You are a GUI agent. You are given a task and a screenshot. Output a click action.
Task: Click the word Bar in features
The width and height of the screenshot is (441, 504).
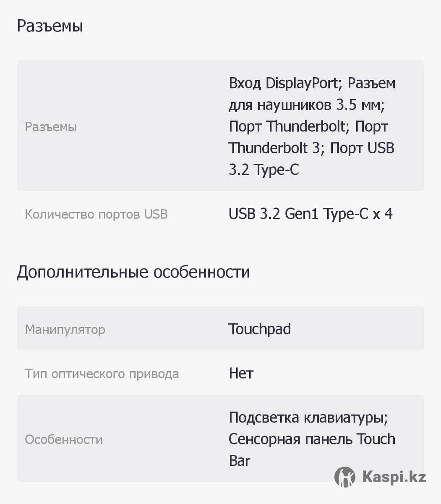240,461
